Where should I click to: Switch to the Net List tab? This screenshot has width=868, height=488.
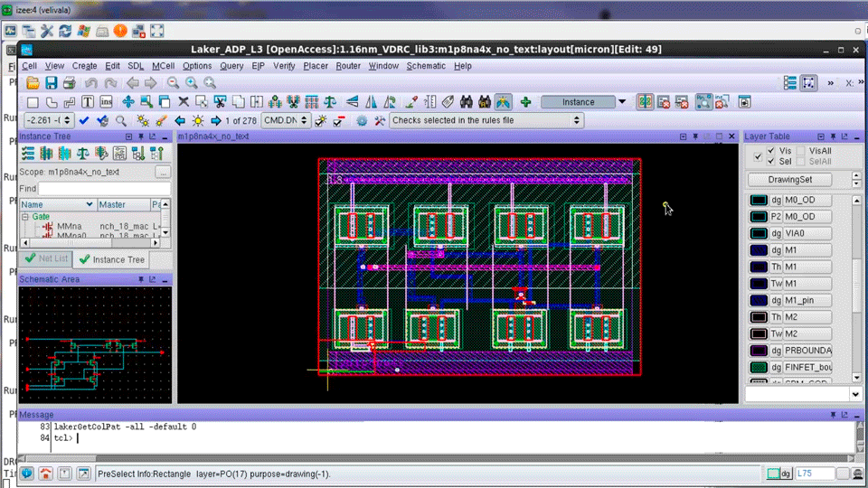pos(46,258)
